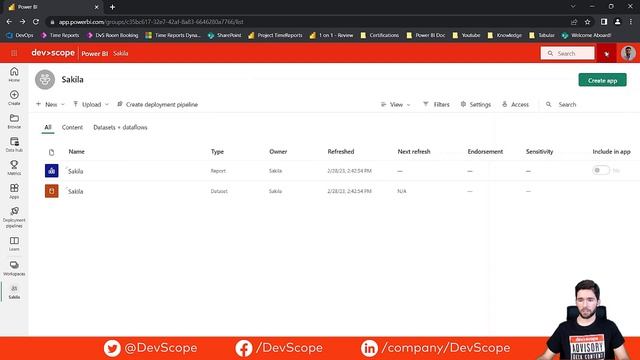Open Deployment pipelines in the sidebar
Screen dimensions: 640x360
click(x=14, y=217)
